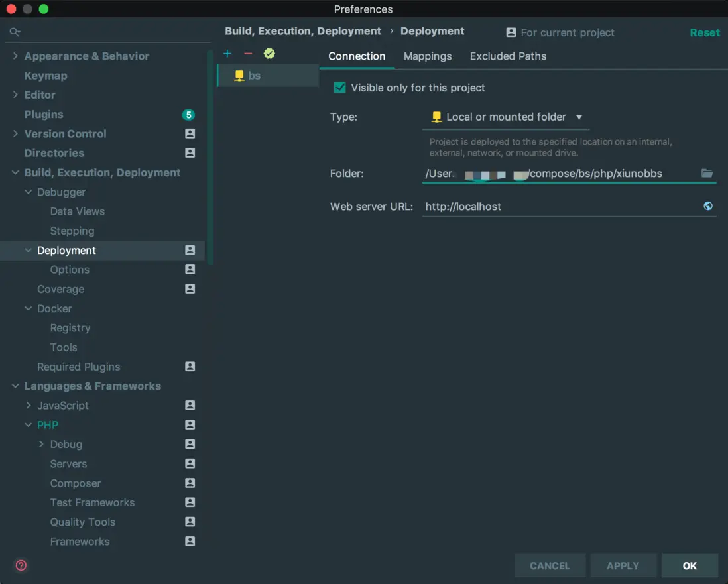Select the bs server in the list
The height and width of the screenshot is (584, 728).
255,76
